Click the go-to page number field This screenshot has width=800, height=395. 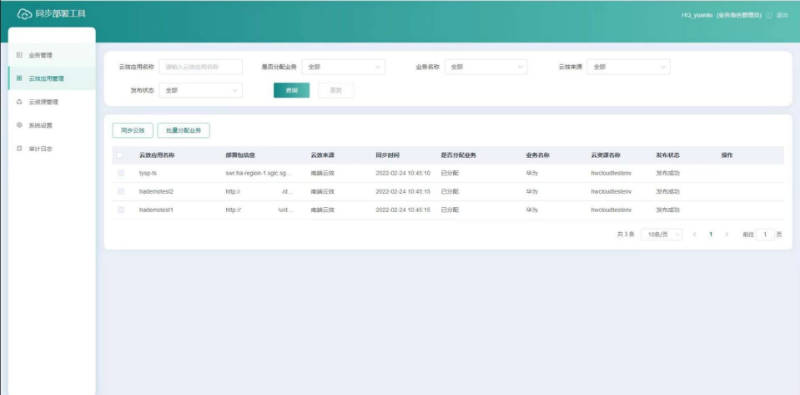coord(765,234)
